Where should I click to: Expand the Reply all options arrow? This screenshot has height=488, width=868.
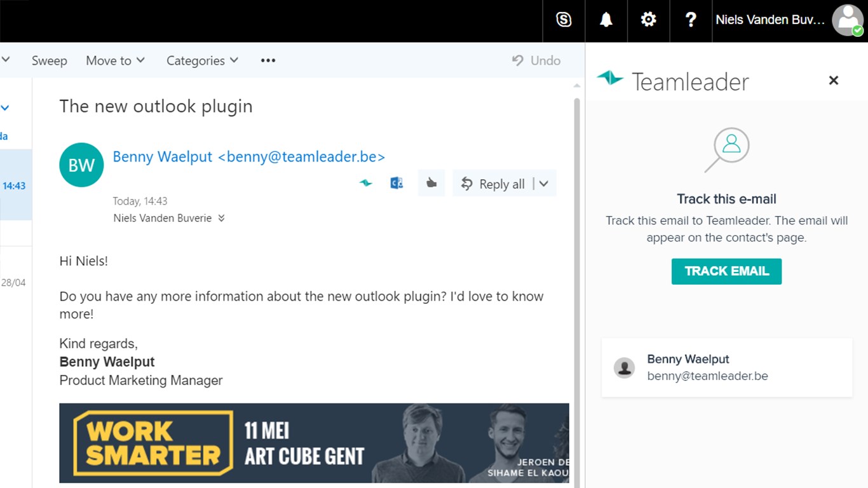(544, 184)
